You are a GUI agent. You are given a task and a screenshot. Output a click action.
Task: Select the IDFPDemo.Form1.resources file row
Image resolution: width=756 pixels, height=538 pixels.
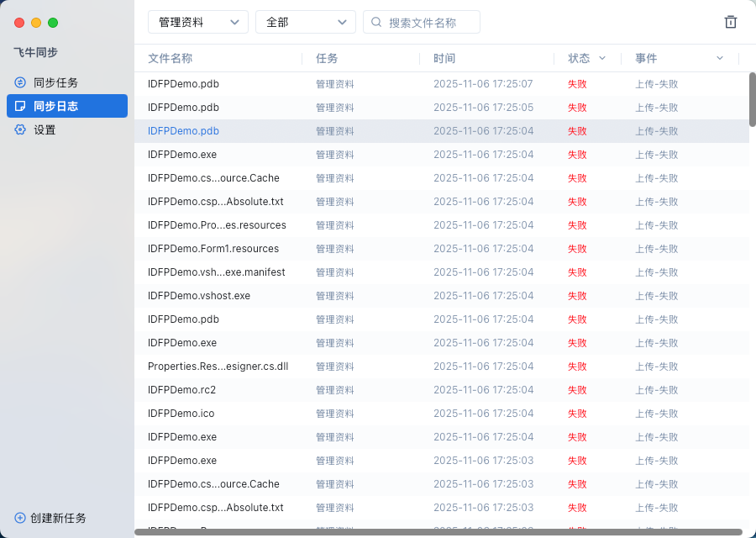pyautogui.click(x=442, y=249)
